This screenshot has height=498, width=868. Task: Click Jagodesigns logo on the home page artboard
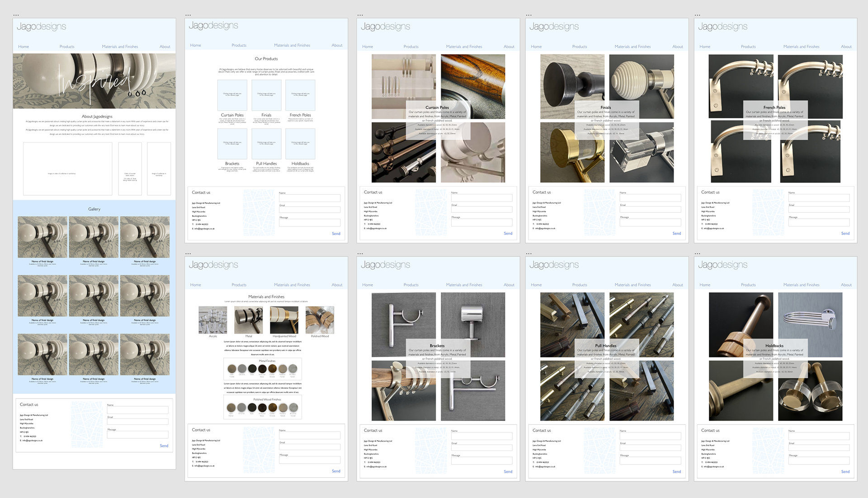click(42, 27)
